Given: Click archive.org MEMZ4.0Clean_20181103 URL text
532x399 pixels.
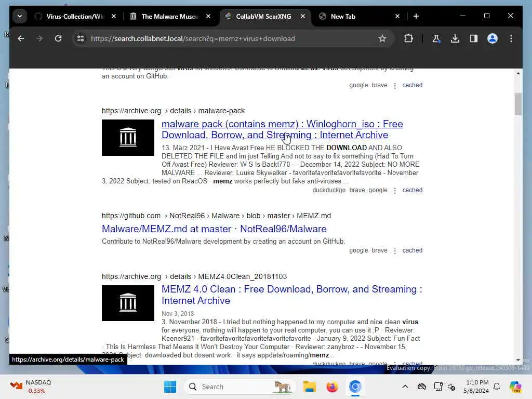Looking at the screenshot, I should coord(194,276).
